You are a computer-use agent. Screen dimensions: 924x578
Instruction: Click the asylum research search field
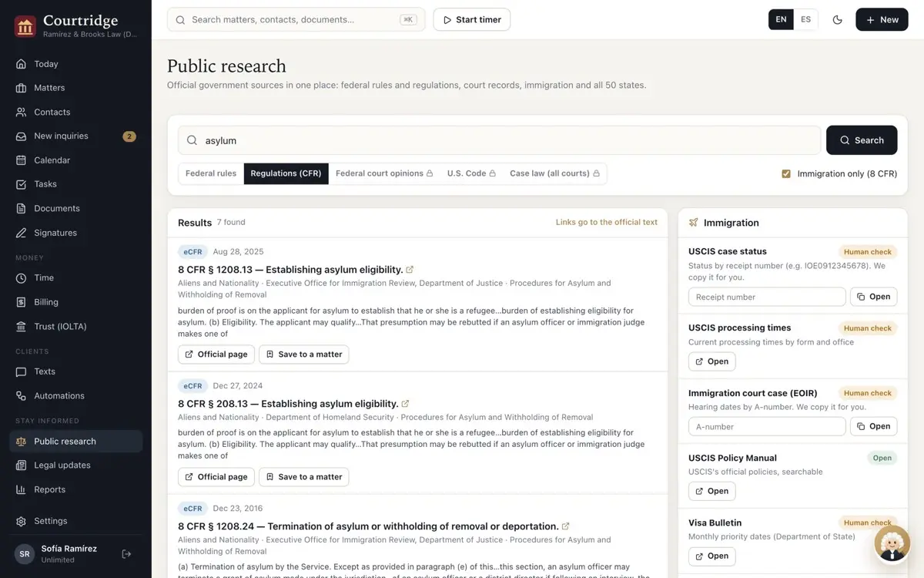click(x=499, y=140)
